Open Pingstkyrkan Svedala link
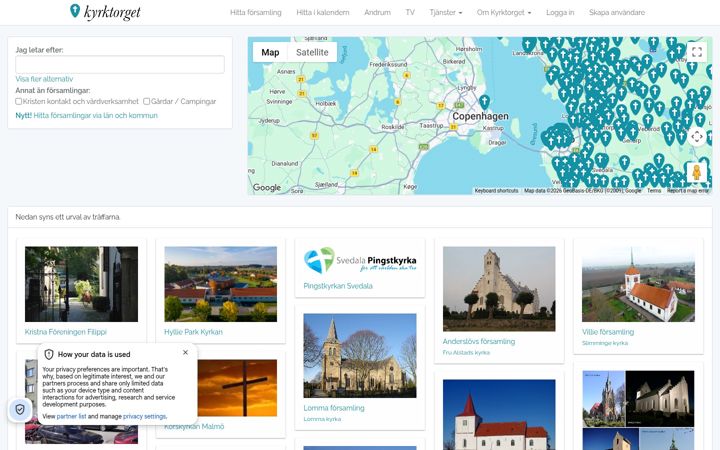 click(338, 286)
